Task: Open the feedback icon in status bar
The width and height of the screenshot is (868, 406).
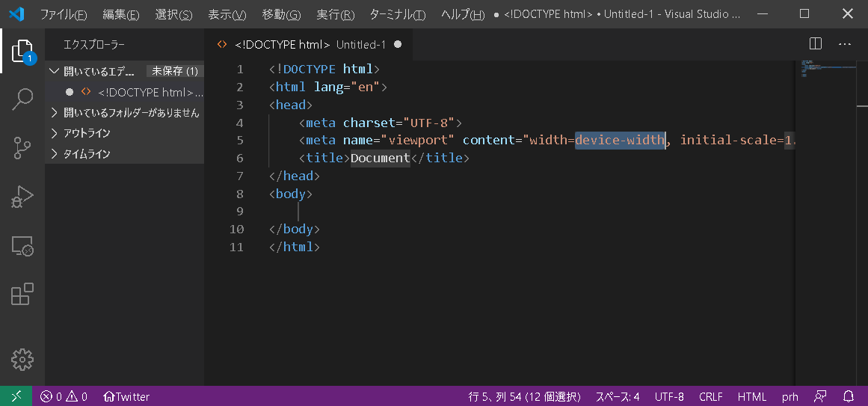Action: pyautogui.click(x=820, y=396)
